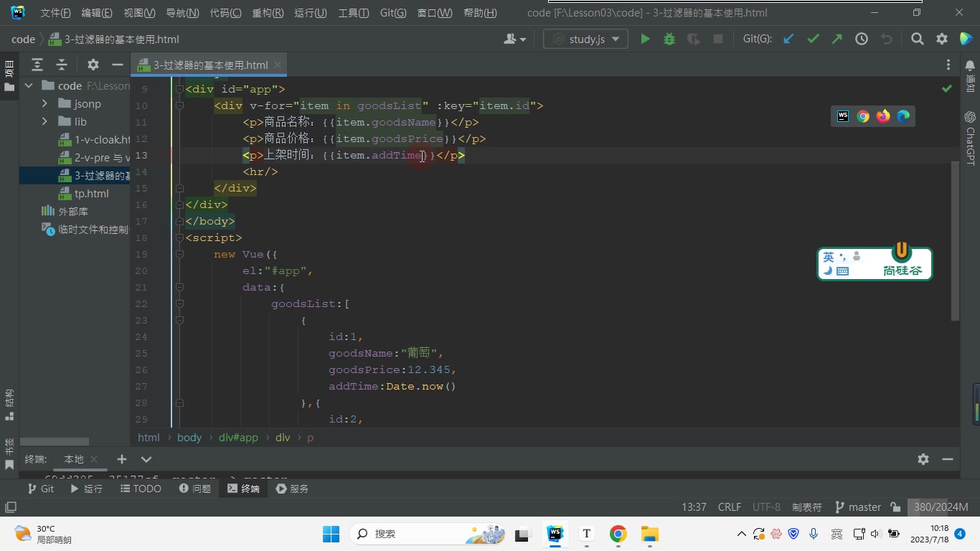980x551 pixels.
Task: Add a new terminal session with plus
Action: pyautogui.click(x=122, y=459)
